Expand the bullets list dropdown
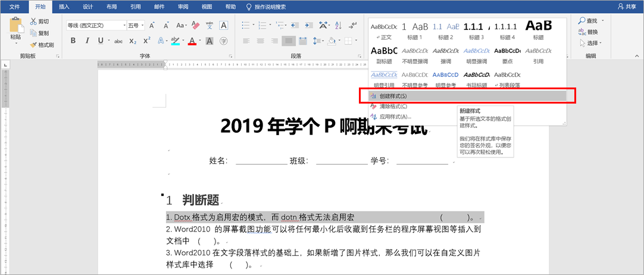The width and height of the screenshot is (644, 275). tap(254, 26)
